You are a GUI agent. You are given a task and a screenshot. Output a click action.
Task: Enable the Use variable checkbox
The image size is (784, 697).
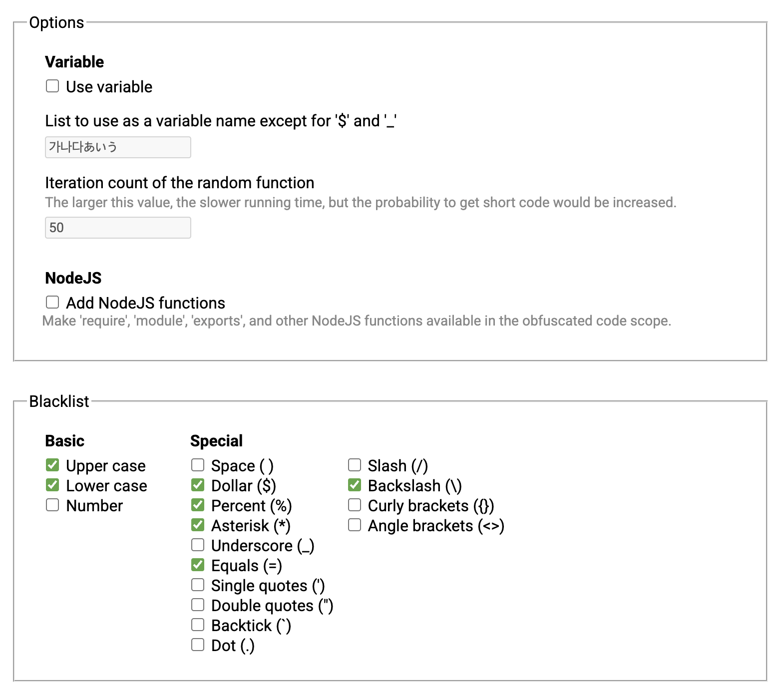[x=52, y=86]
